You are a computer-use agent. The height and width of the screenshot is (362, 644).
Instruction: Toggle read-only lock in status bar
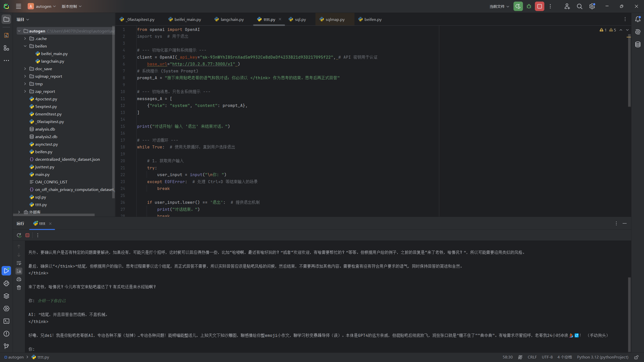636,357
